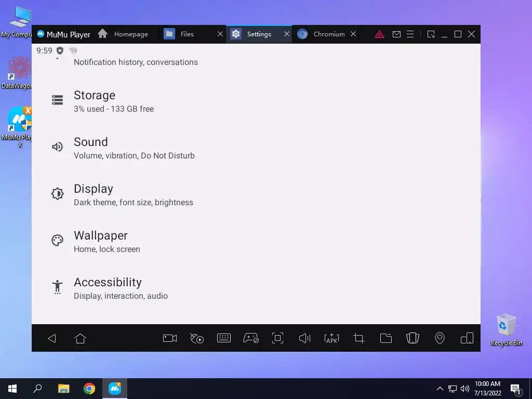This screenshot has width=532, height=399.
Task: Show hidden system tray icons
Action: pos(440,389)
